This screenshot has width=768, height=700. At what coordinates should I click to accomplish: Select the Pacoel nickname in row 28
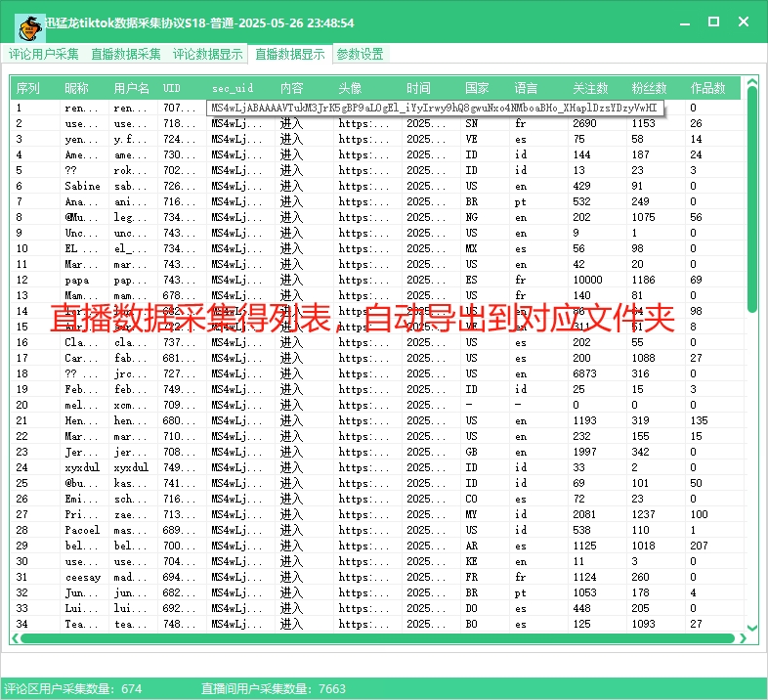pos(82,531)
